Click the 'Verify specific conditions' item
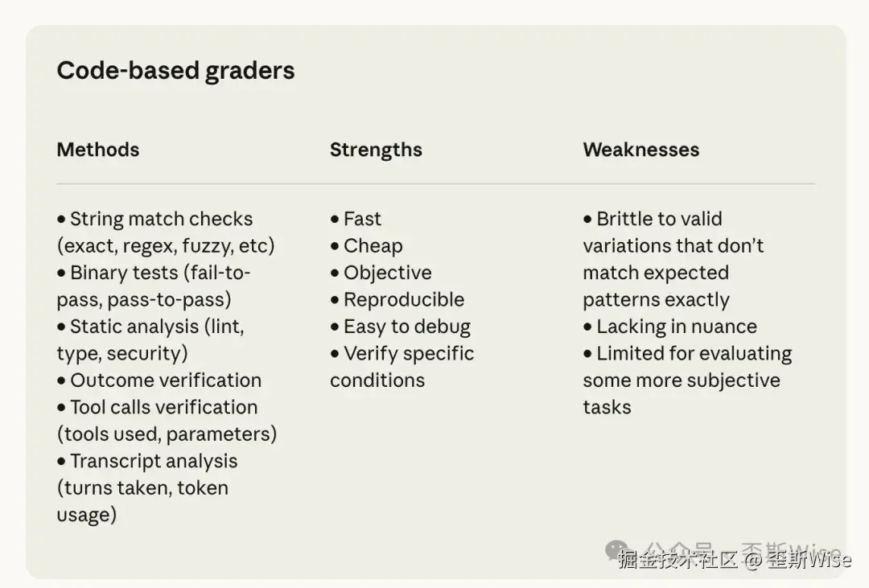 tap(402, 367)
